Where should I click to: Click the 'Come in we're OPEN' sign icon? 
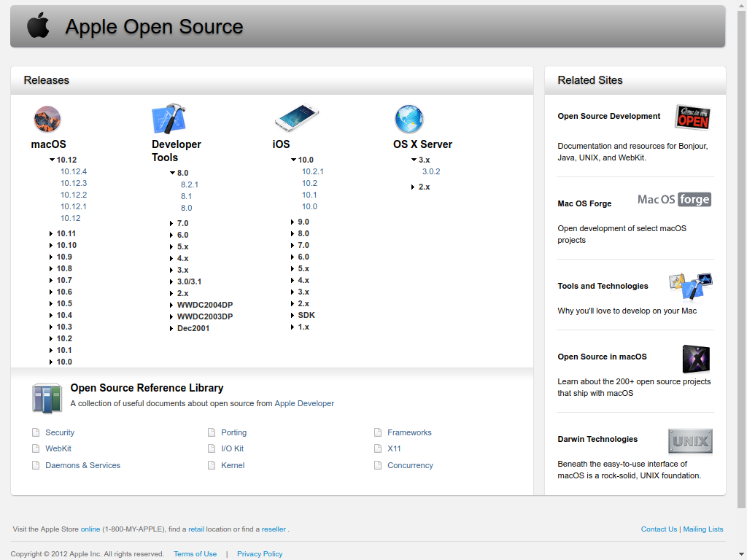693,117
